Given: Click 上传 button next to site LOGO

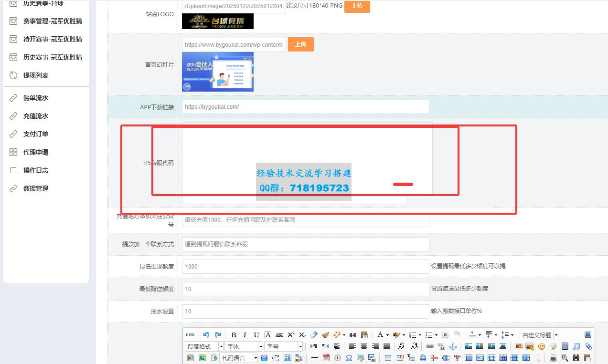Looking at the screenshot, I should point(357,6).
